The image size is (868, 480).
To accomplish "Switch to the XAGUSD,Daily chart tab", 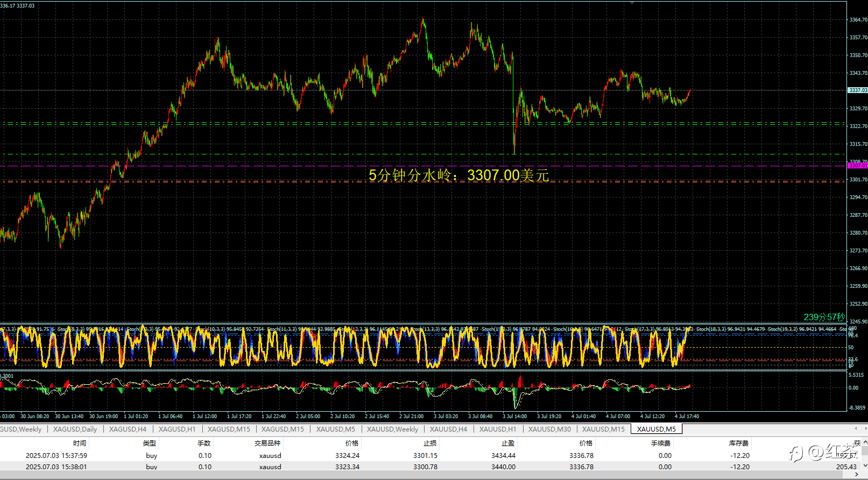I will pos(75,429).
